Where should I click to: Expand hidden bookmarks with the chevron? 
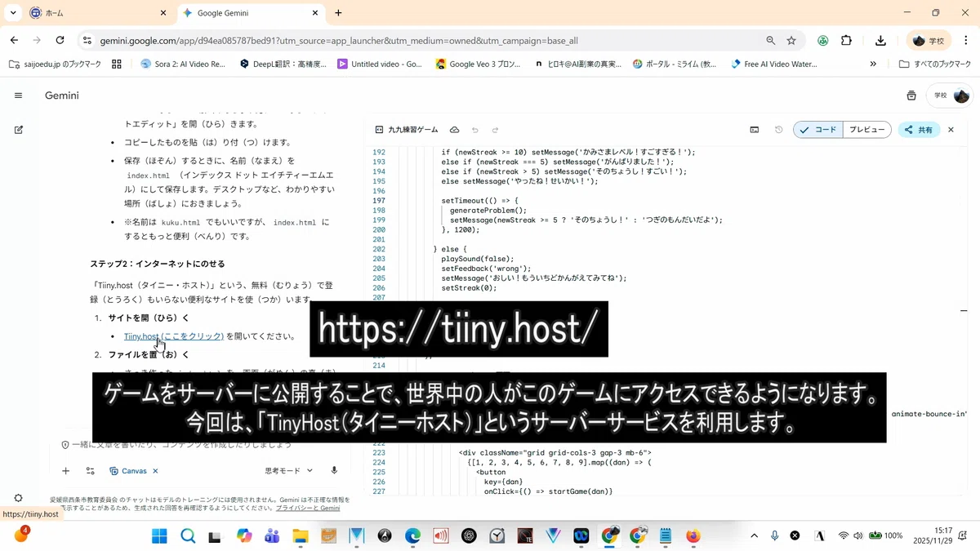(873, 64)
